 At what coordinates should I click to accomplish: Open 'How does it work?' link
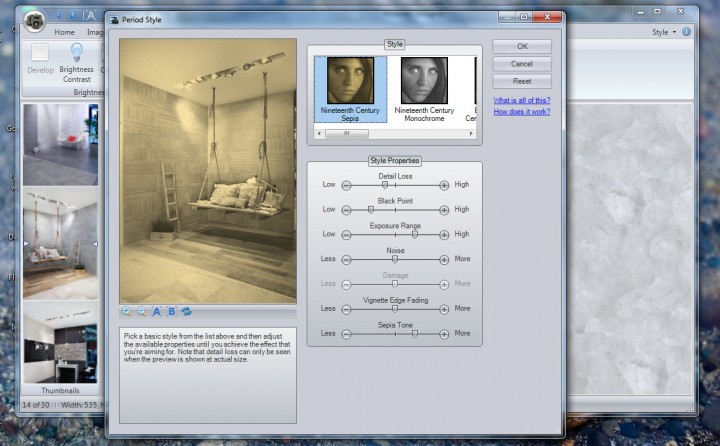click(x=522, y=112)
